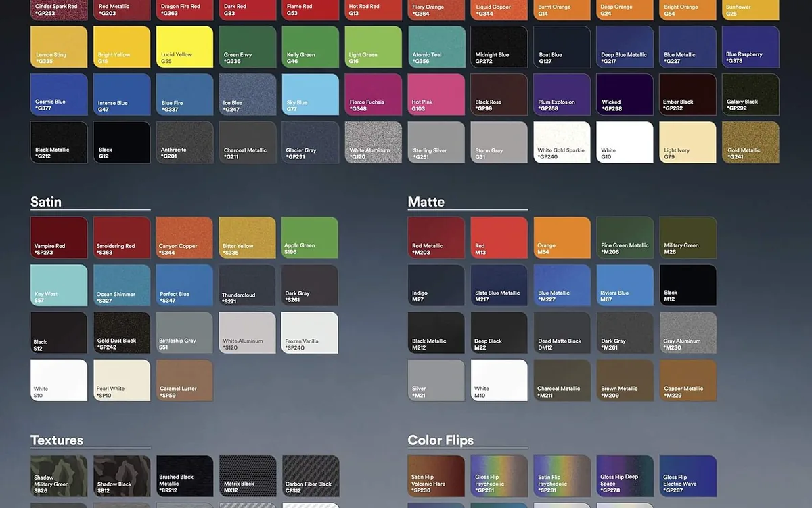Pick the Carbon Fiber Black texture
This screenshot has height=508, width=812.
(311, 475)
